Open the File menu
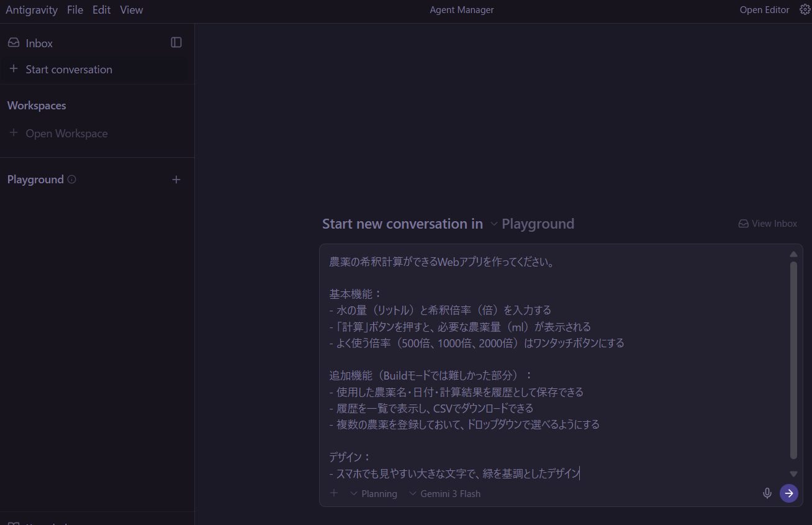The height and width of the screenshot is (525, 812). (x=74, y=10)
